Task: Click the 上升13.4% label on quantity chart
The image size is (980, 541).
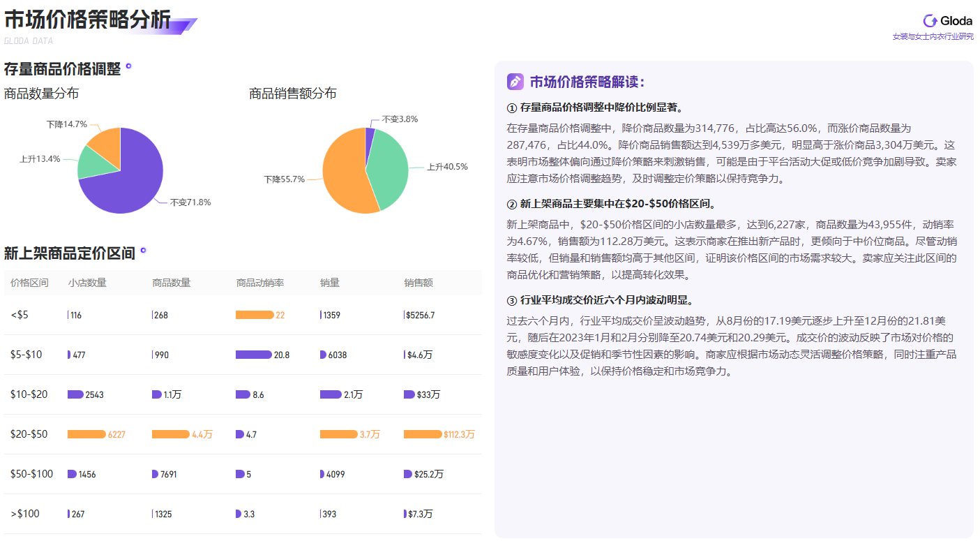Action: pyautogui.click(x=40, y=158)
